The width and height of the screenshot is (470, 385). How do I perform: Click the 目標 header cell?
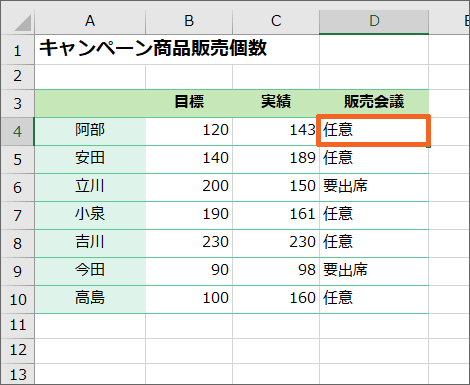189,103
